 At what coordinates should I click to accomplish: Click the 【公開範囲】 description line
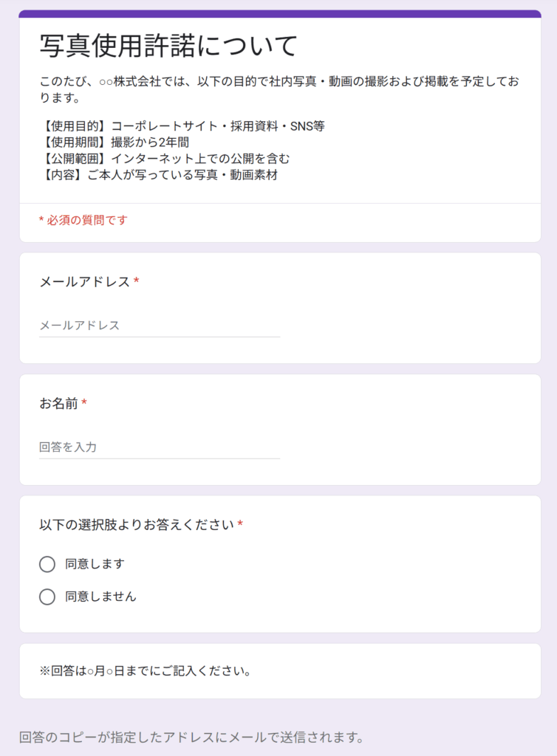tap(165, 159)
